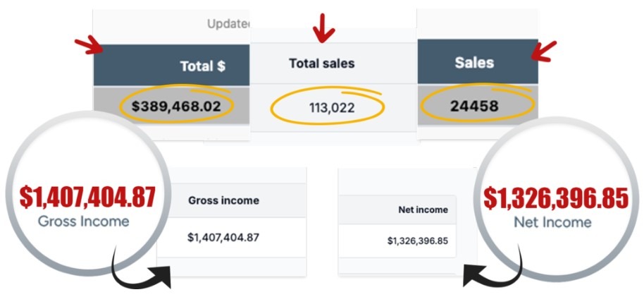
Task: Click the large red $1,326,396.85 figure
Action: point(555,199)
